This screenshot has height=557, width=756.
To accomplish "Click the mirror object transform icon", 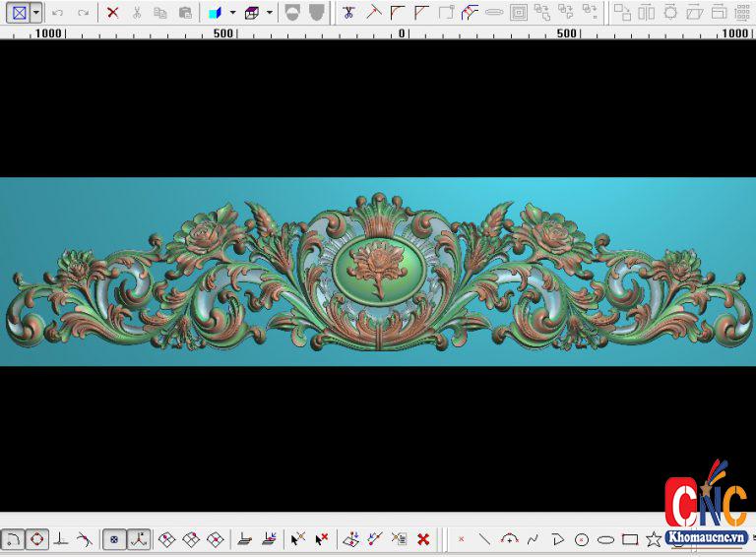I will pos(646,13).
